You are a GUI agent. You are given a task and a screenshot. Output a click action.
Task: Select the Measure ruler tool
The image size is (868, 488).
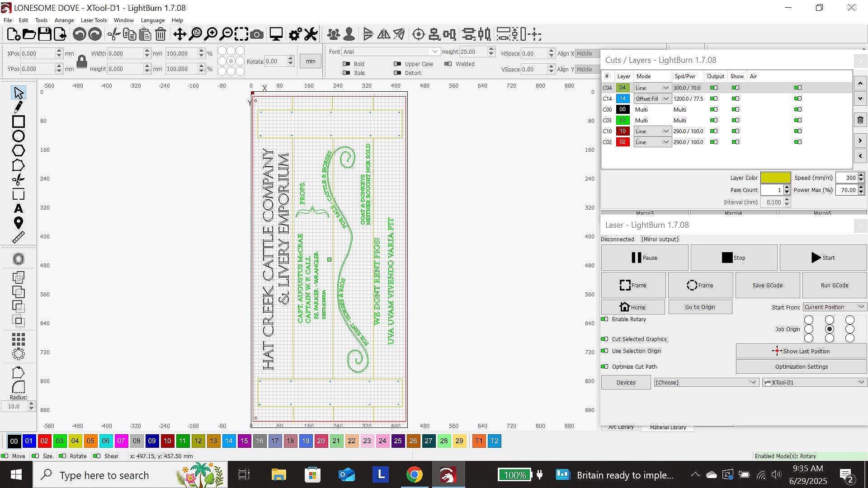(19, 237)
